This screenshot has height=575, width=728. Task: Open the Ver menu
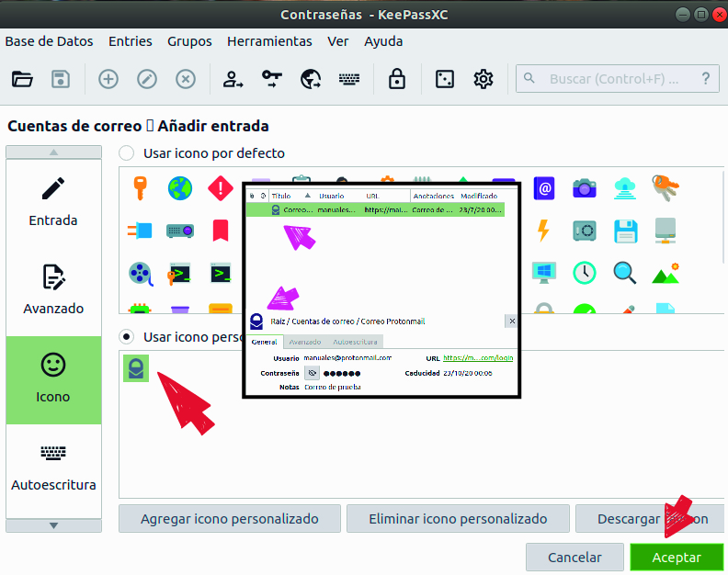pyautogui.click(x=337, y=41)
